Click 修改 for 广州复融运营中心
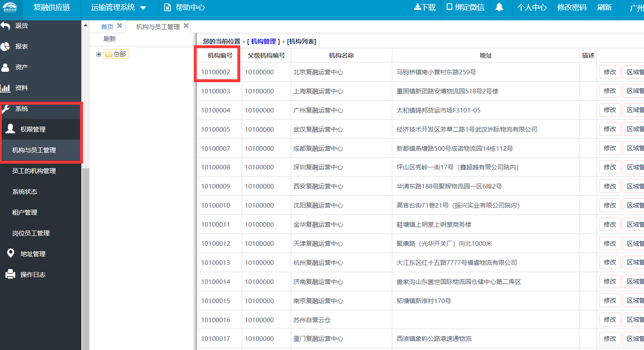The width and height of the screenshot is (644, 350). click(x=610, y=110)
